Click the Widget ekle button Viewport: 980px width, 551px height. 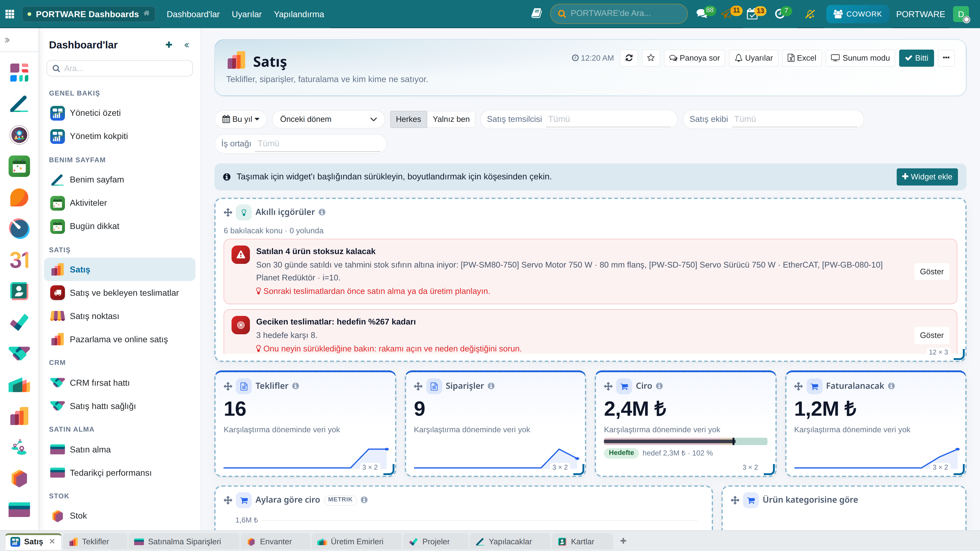pyautogui.click(x=927, y=176)
